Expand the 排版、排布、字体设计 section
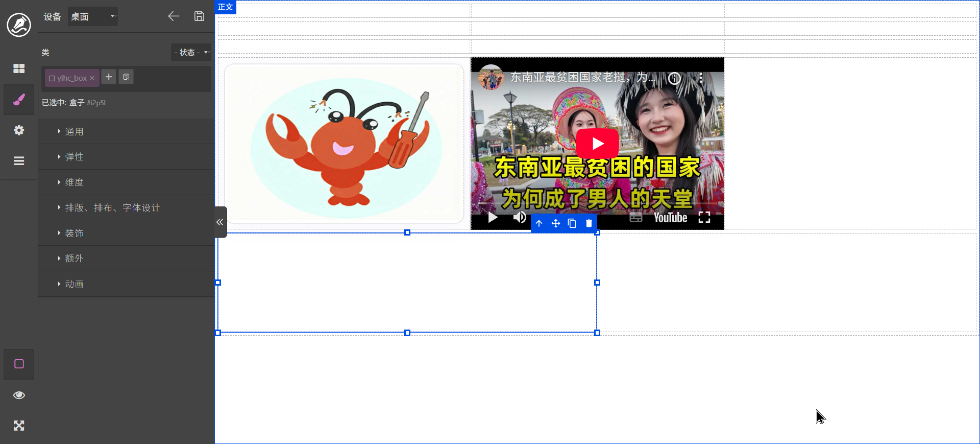 click(x=112, y=208)
